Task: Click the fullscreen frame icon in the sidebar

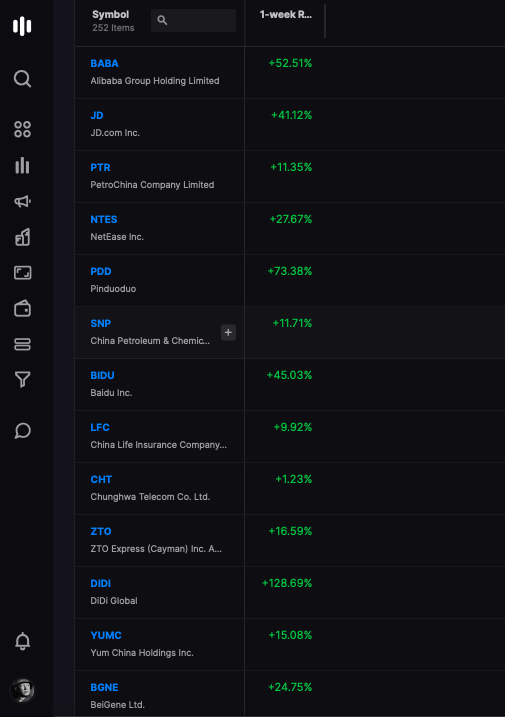Action: coord(22,273)
